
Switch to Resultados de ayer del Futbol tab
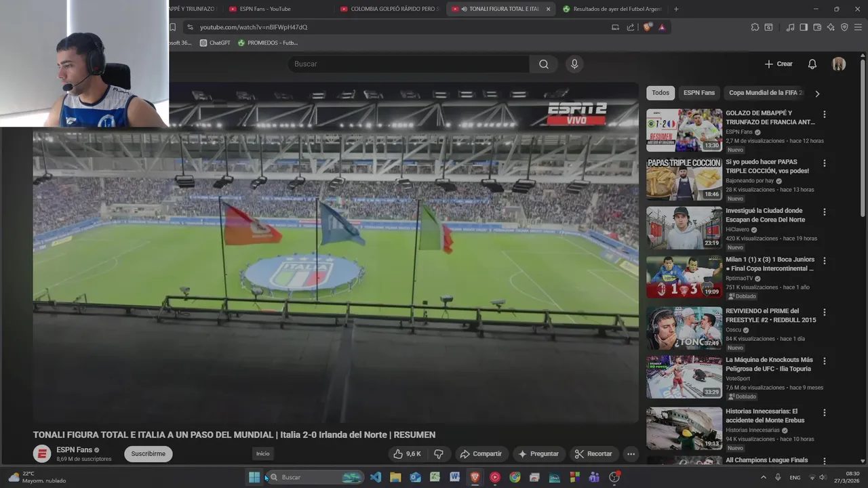612,9
